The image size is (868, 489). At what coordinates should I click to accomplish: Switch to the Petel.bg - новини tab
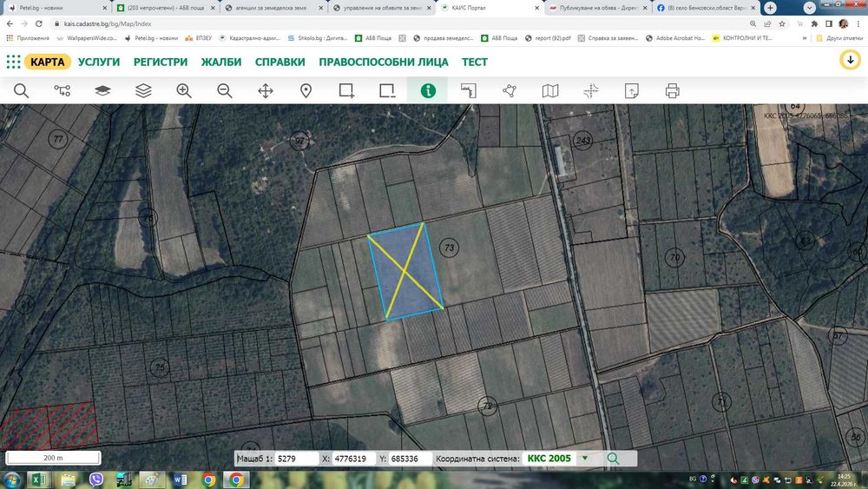point(56,8)
